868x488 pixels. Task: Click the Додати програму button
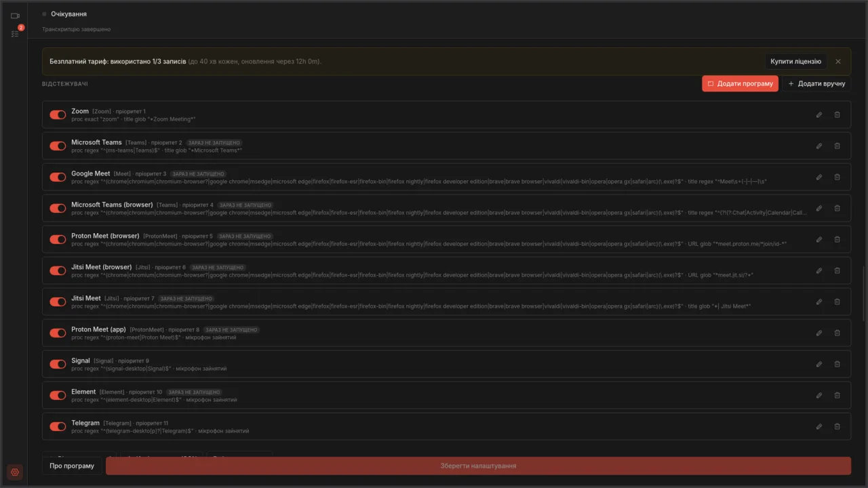pyautogui.click(x=740, y=83)
